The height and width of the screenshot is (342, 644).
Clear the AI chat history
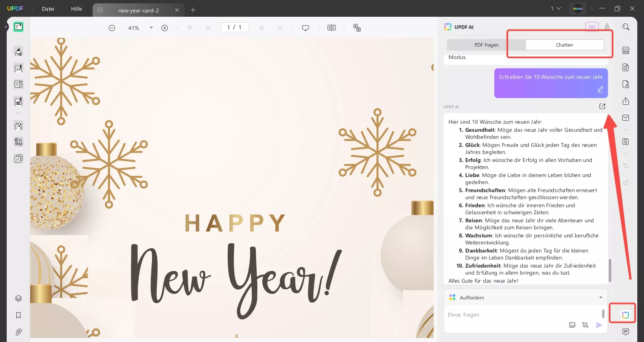coord(607,26)
